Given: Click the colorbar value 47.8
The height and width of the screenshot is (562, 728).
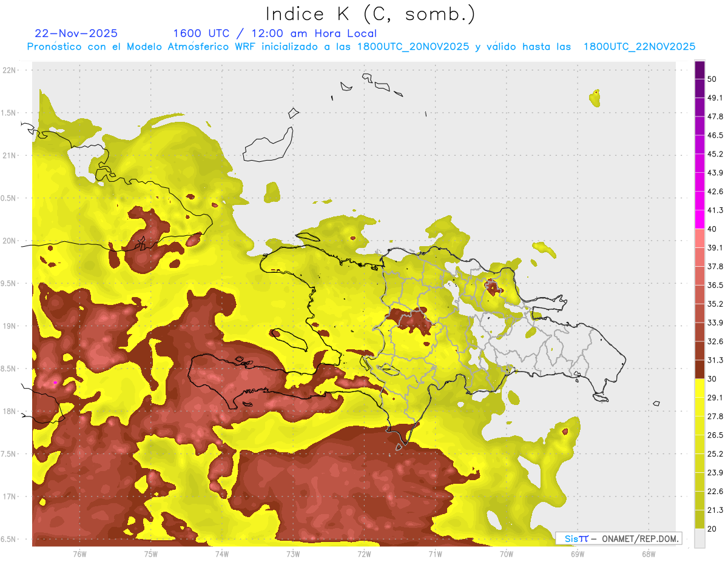Looking at the screenshot, I should tap(715, 116).
